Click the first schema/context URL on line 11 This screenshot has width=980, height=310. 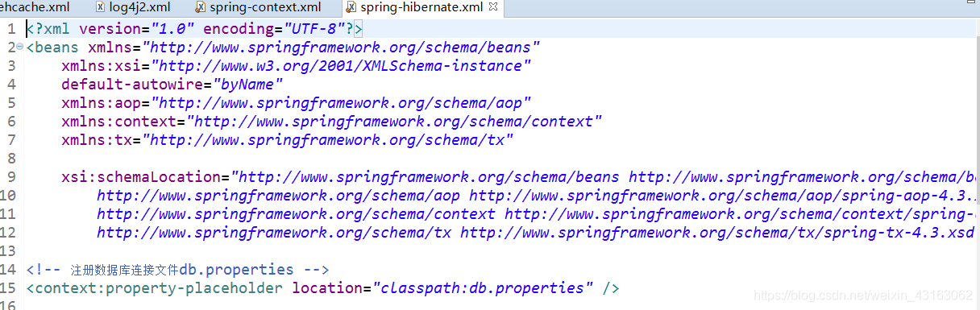tap(296, 213)
